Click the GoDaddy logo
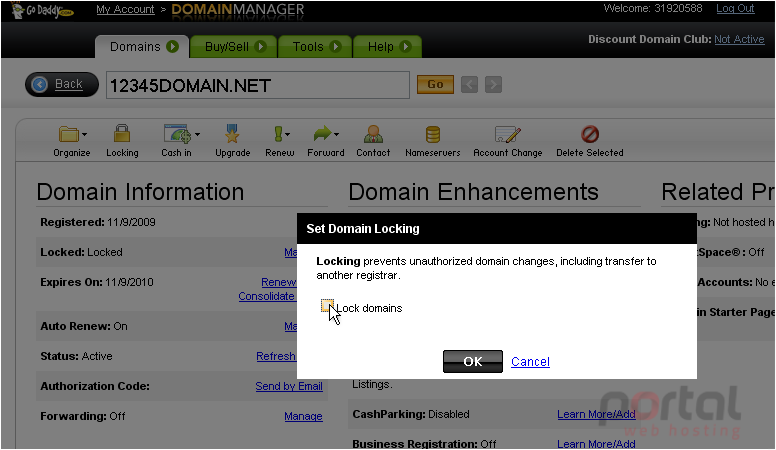This screenshot has width=776, height=450. coord(43,10)
